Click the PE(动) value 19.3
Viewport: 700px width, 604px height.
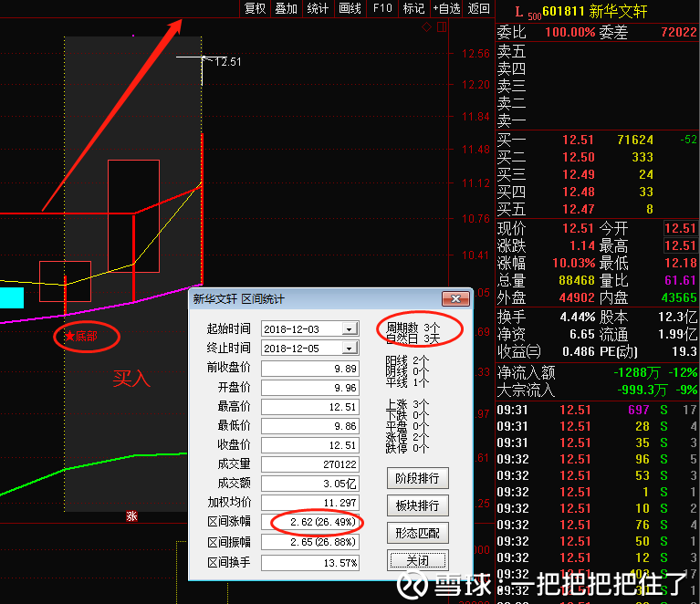684,352
